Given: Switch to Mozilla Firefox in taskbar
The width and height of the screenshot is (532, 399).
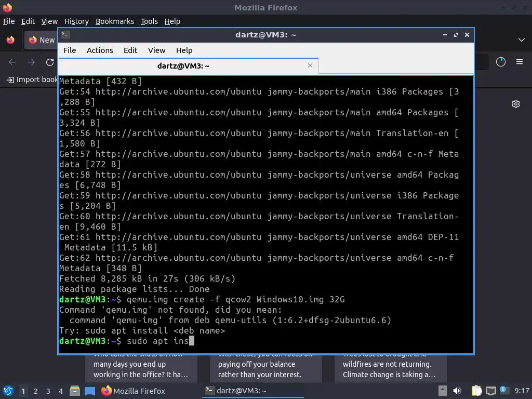Looking at the screenshot, I should coord(134,391).
